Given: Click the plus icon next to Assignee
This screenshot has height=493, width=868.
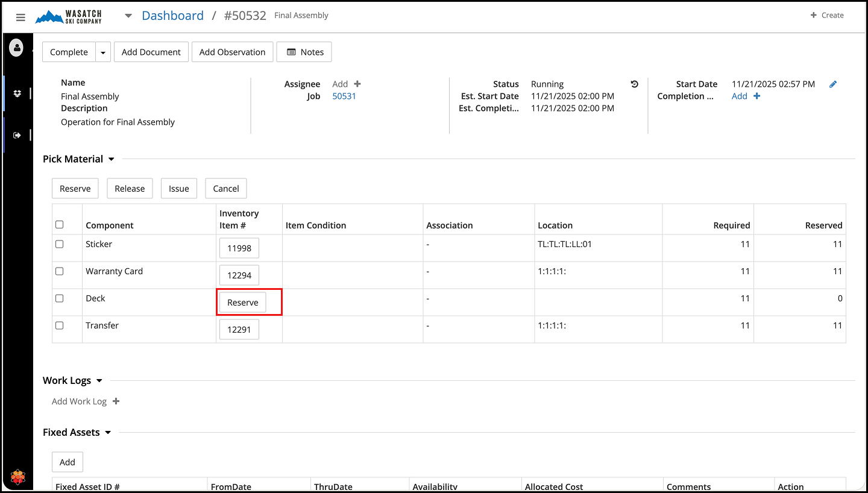Looking at the screenshot, I should click(357, 84).
